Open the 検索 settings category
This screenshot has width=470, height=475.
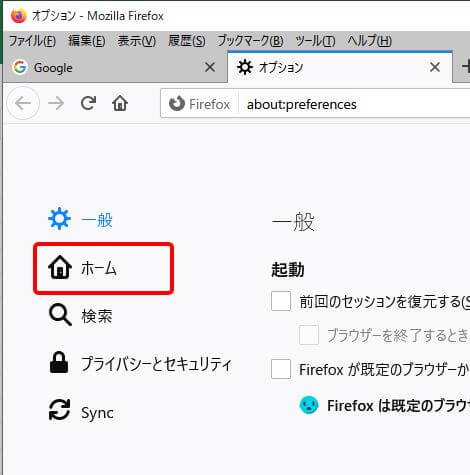81,315
